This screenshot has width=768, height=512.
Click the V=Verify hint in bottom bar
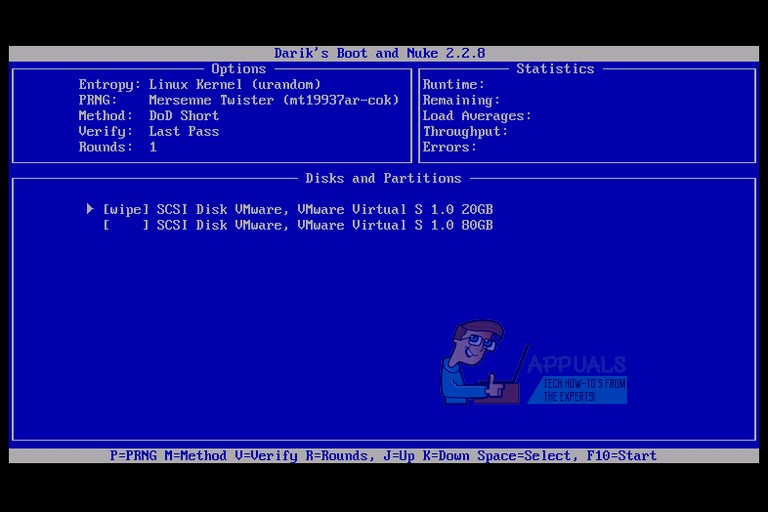[266, 456]
